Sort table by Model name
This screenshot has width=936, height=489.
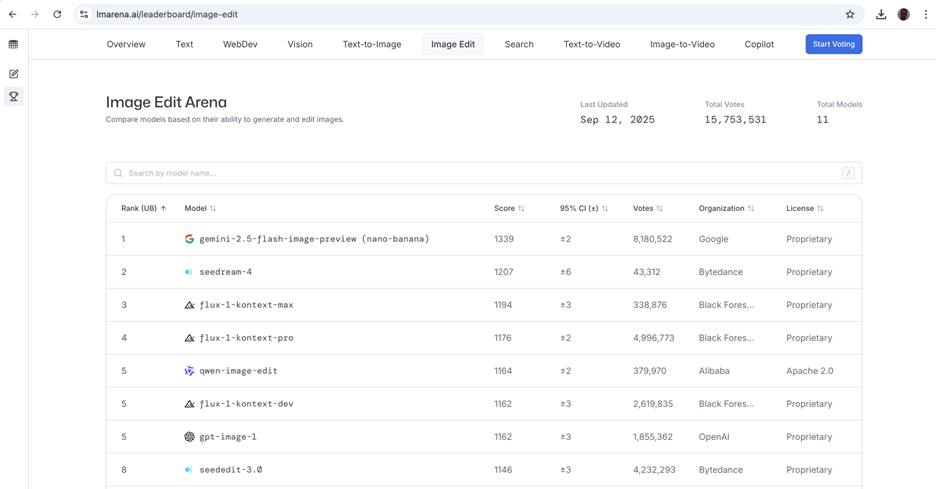click(200, 208)
